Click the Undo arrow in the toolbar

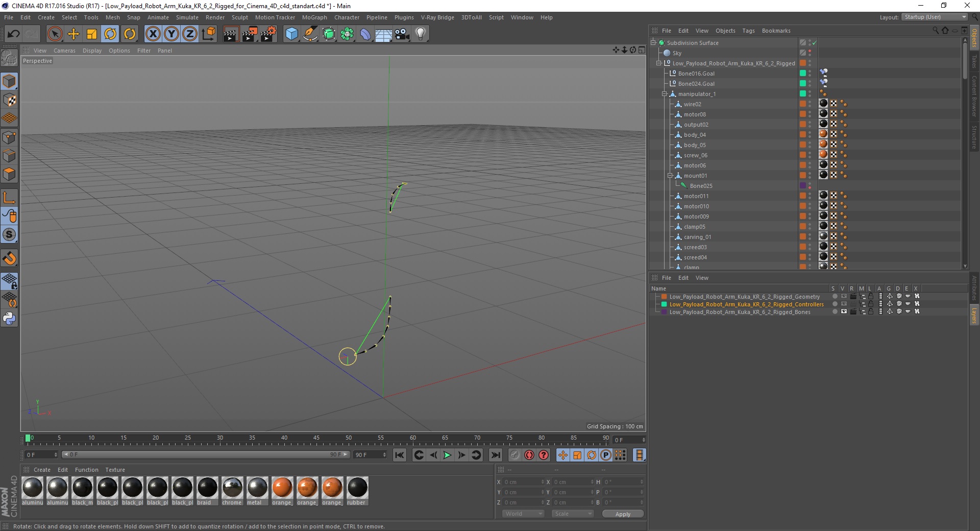point(13,34)
